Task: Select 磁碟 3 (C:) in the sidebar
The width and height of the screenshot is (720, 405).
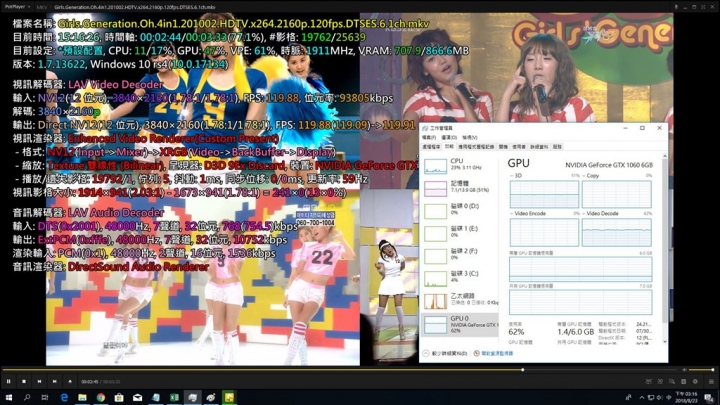Action: (x=459, y=277)
